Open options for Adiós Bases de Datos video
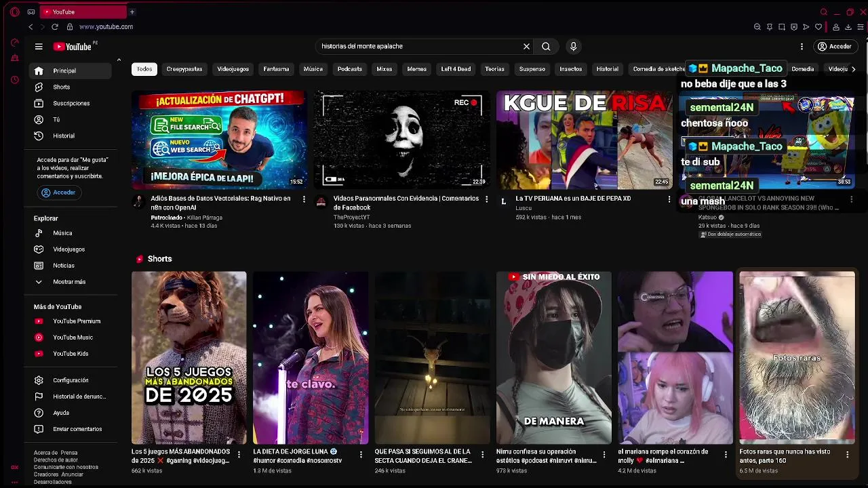The image size is (868, 488). 304,199
